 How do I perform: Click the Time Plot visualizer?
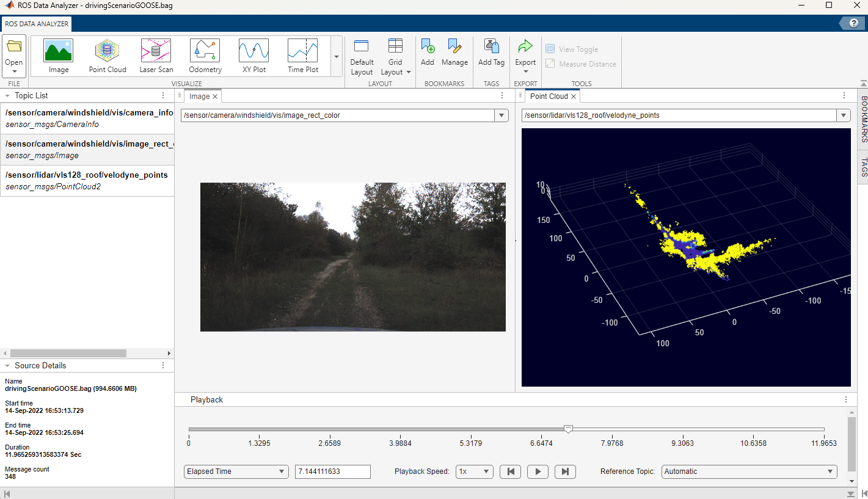click(x=303, y=56)
